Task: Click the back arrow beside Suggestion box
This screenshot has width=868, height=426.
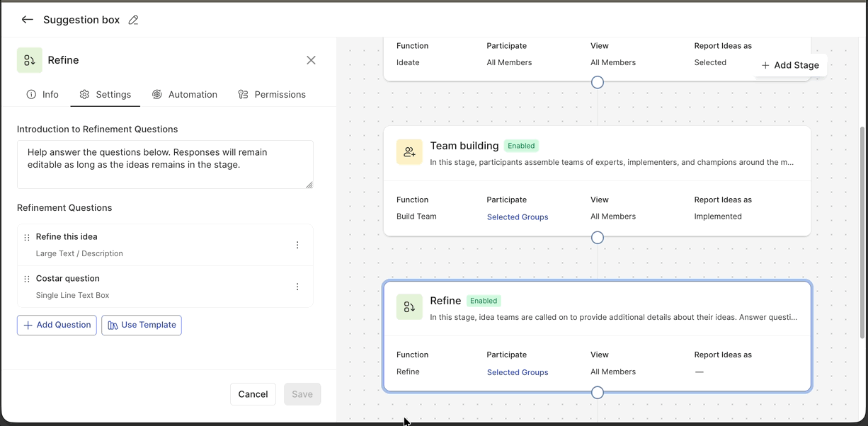Action: pos(27,19)
